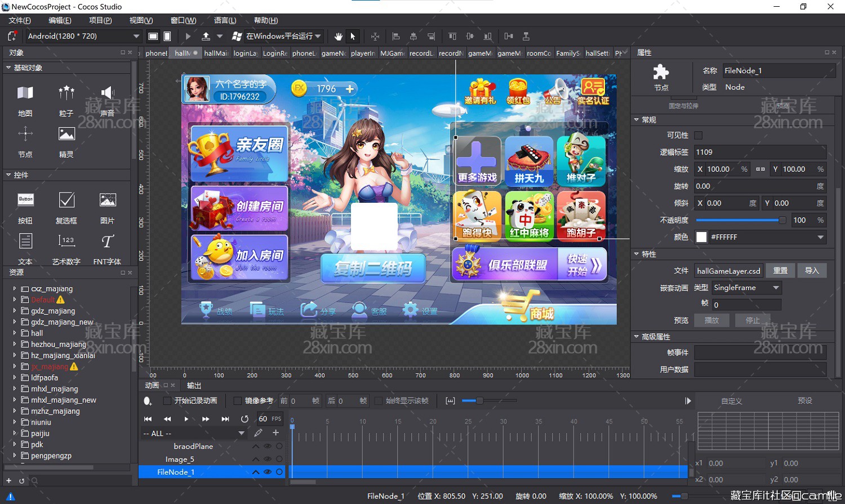Play the animation in the timeline
This screenshot has width=845, height=504.
point(186,419)
